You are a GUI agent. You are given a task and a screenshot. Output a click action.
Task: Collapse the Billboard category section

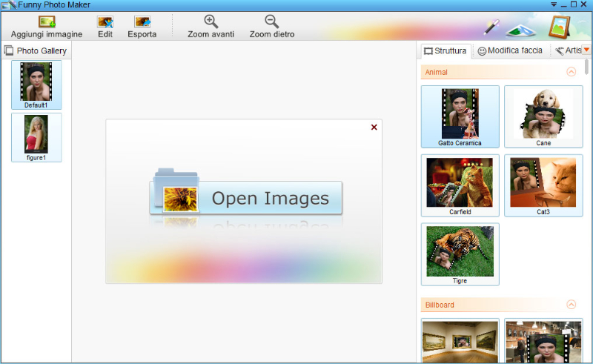571,305
